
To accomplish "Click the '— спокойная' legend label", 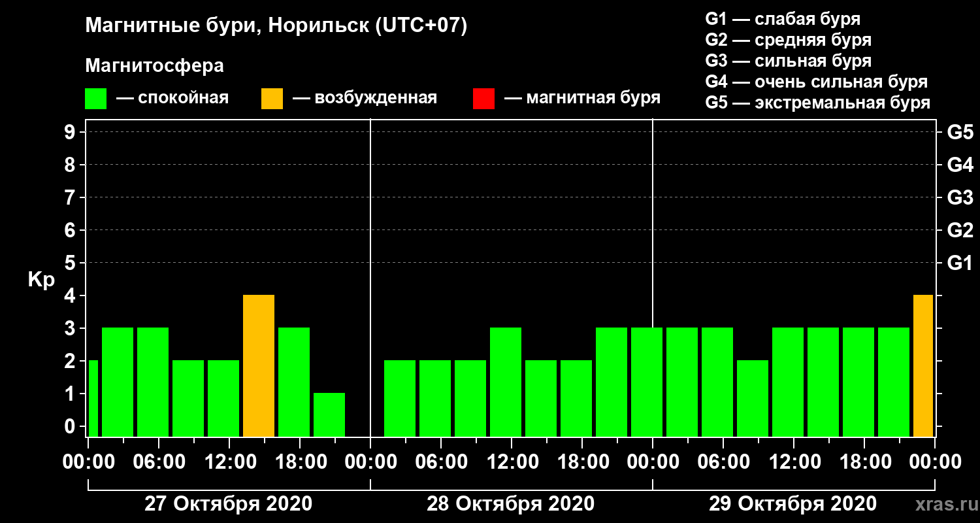I will point(172,99).
